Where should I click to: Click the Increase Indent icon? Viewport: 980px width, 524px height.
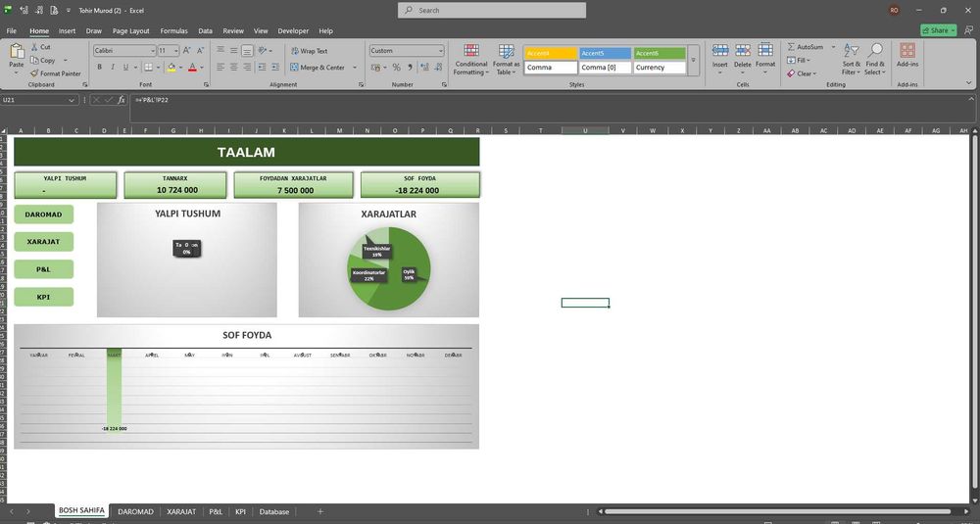tap(275, 67)
